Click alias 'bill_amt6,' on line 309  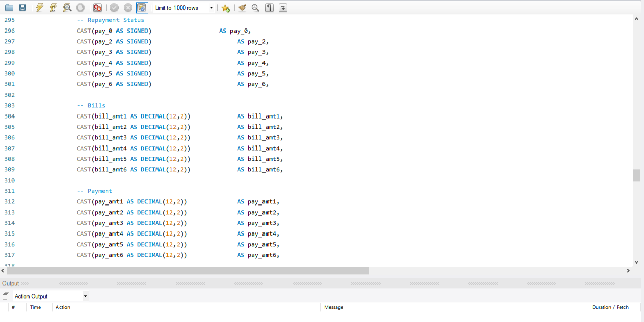pyautogui.click(x=266, y=170)
